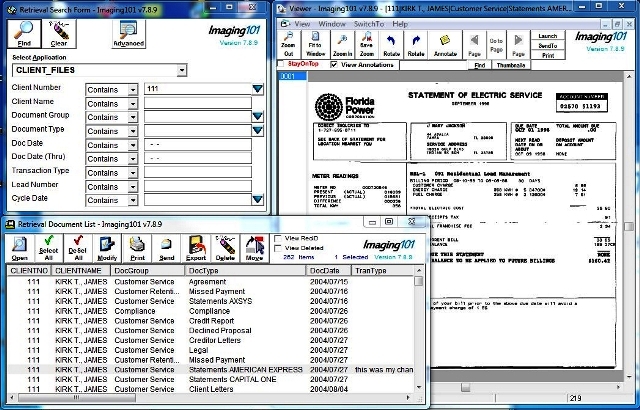Open the Help menu in Viewer
640x410 pixels.
pos(400,24)
